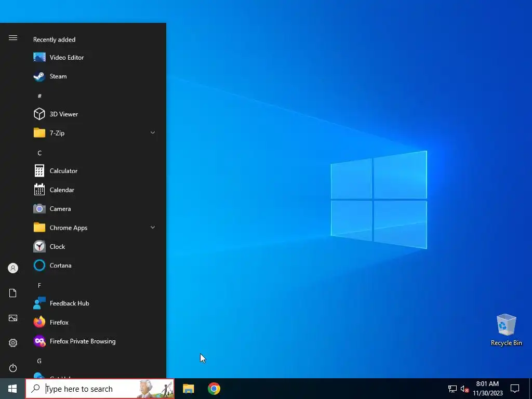Screen dimensions: 532x399
Task: Click the muted volume tray icon
Action: (x=464, y=389)
